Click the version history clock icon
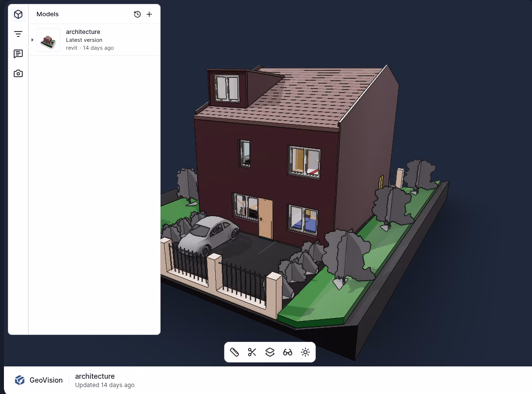 coord(137,14)
